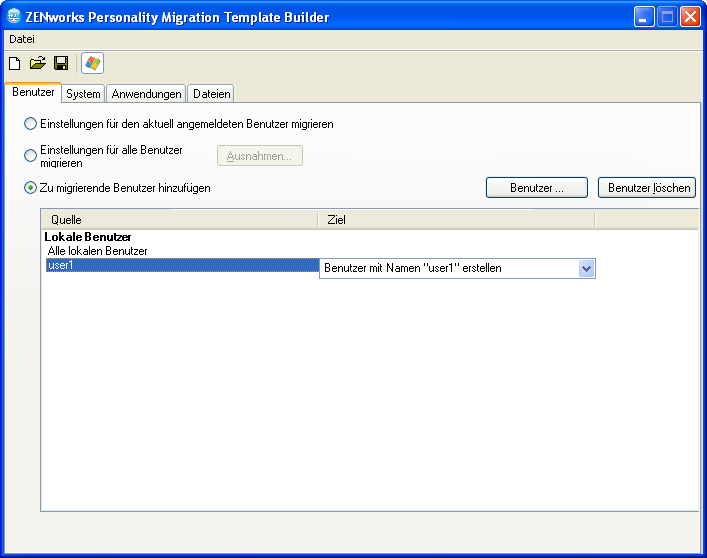The width and height of the screenshot is (707, 558).
Task: Click the 'Benutzer löschen' button
Action: [x=647, y=188]
